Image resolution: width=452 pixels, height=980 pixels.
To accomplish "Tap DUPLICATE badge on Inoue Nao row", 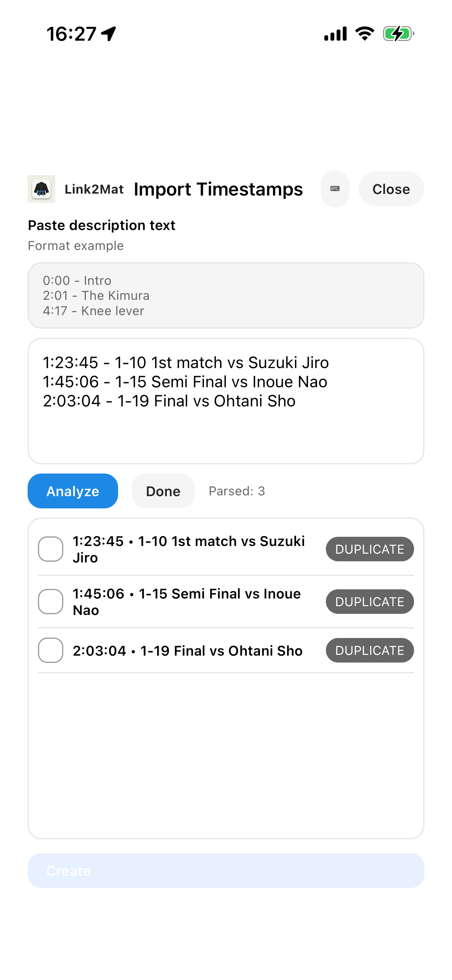I will click(370, 602).
